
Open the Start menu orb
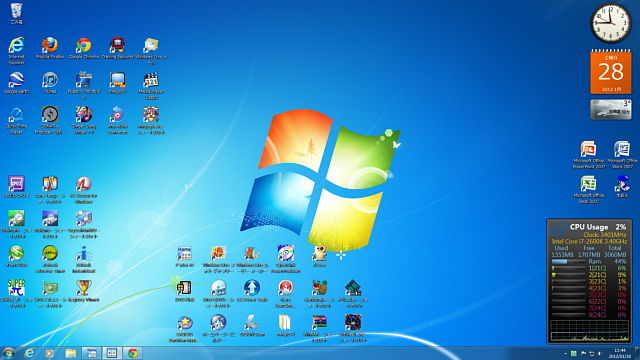point(8,353)
